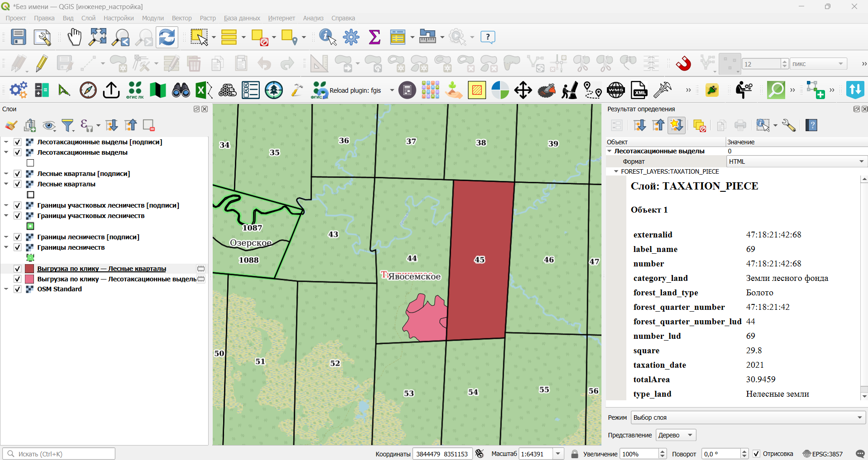Viewport: 868px width, 460px height.
Task: Select the Выгрузка по клику — Лесотаксационные выделы layer
Action: 117,279
